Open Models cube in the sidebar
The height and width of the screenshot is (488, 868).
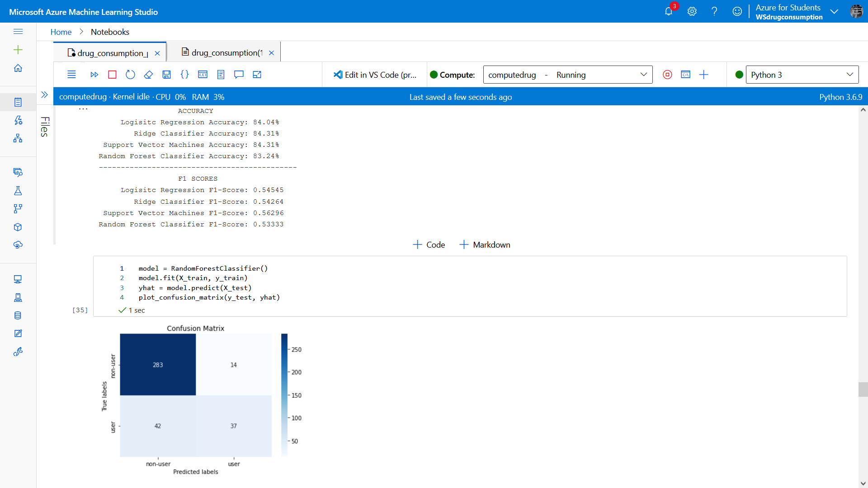point(18,227)
